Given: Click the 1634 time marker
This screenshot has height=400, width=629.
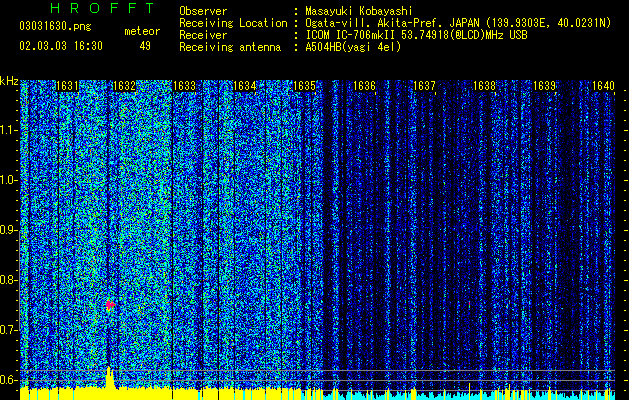Looking at the screenshot, I should 244,86.
